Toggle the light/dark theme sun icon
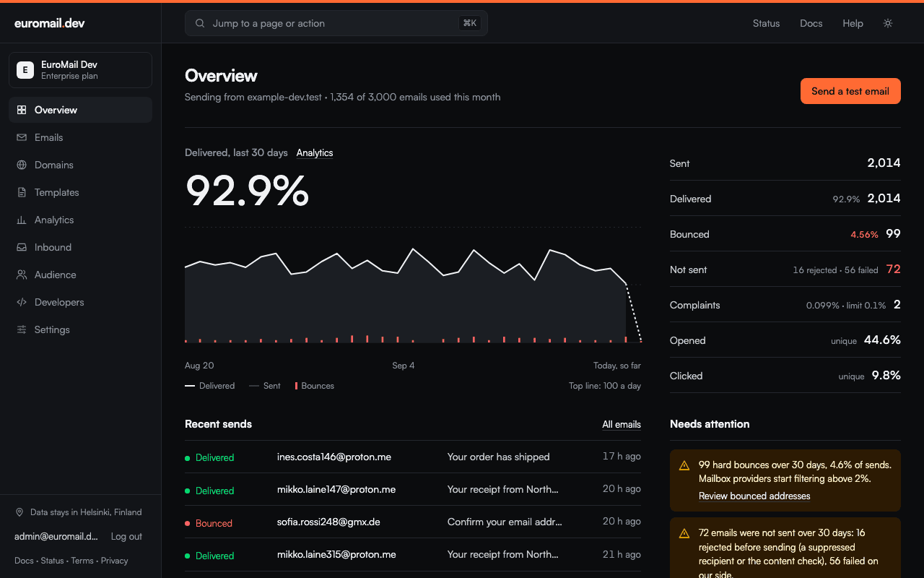Screen dimensions: 924x578 click(888, 23)
